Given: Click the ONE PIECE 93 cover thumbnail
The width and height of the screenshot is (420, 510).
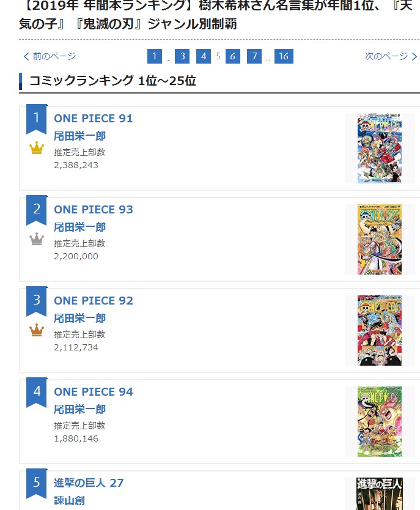Looking at the screenshot, I should 379,239.
